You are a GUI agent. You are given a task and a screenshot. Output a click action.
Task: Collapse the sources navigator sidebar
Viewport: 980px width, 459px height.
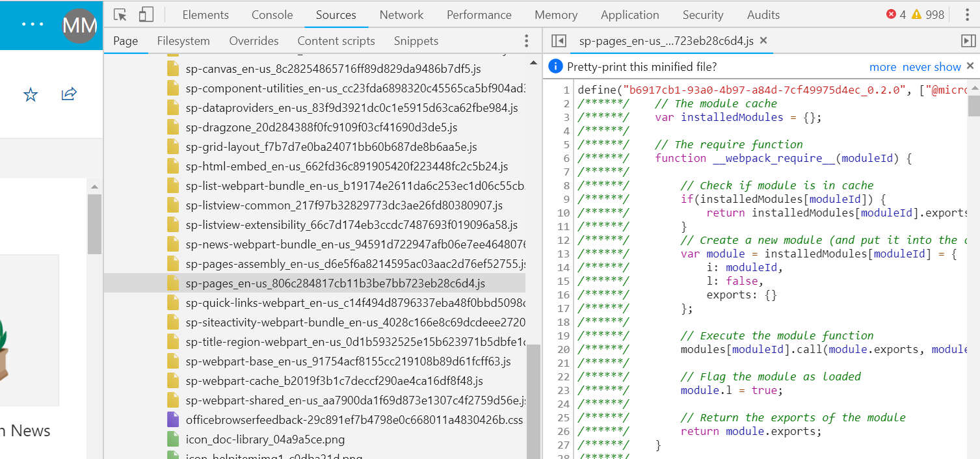coord(558,40)
